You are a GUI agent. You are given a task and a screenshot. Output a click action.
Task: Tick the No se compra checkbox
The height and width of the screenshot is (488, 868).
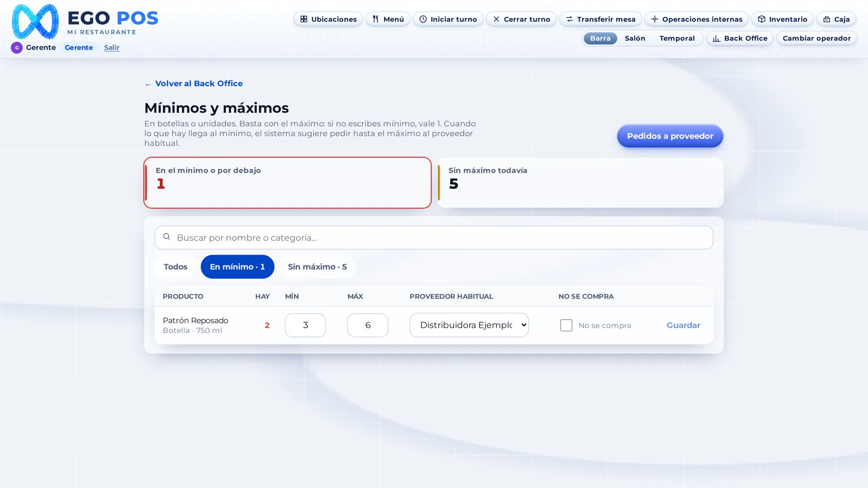tap(566, 325)
